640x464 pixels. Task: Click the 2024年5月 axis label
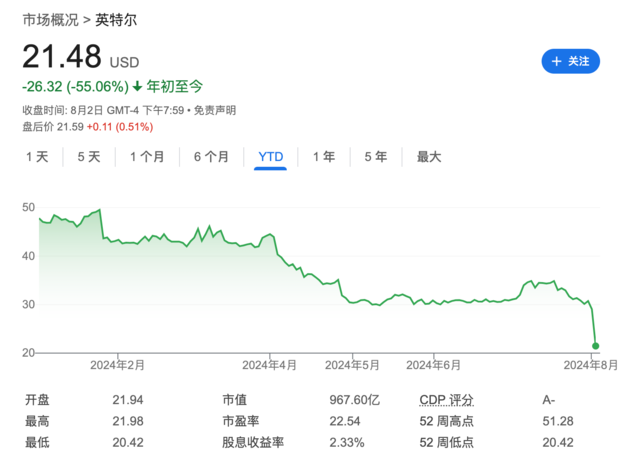coord(352,365)
